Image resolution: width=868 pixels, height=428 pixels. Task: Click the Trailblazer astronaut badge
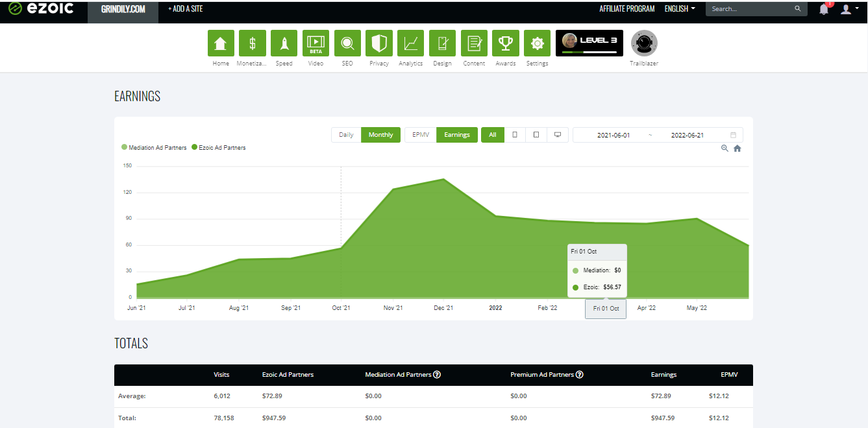644,43
